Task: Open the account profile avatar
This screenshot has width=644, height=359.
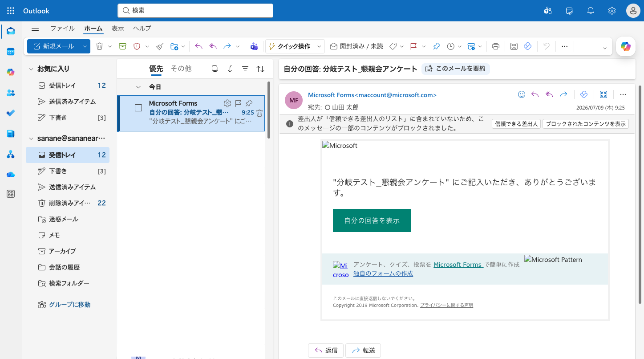Action: coord(633,11)
